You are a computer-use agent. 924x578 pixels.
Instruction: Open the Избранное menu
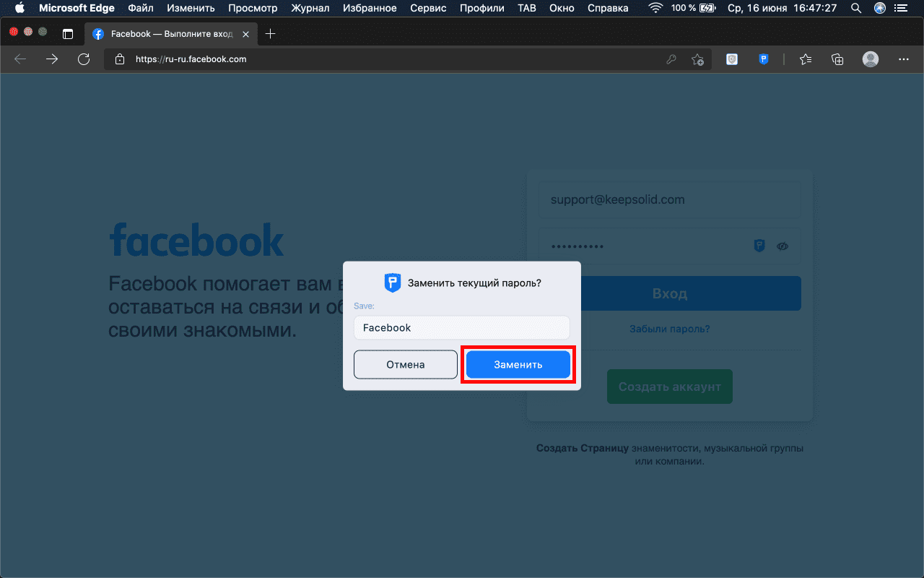pyautogui.click(x=370, y=8)
